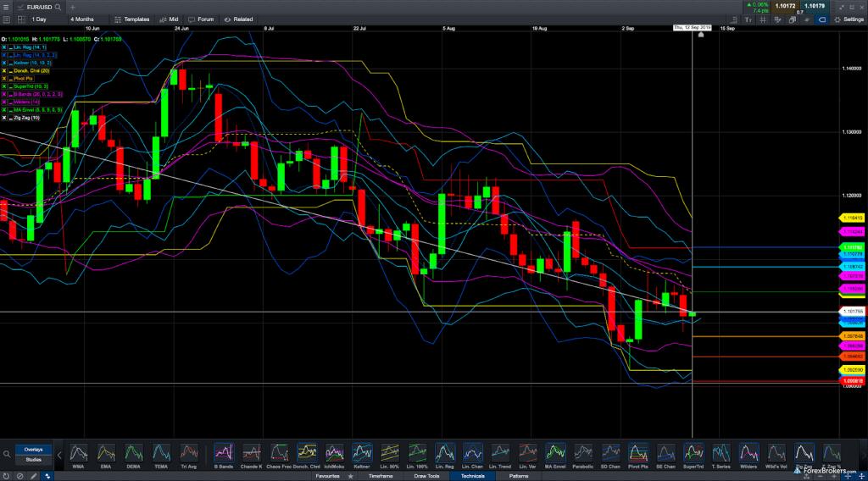Remove the Zig Zag (10) indicator

4,117
